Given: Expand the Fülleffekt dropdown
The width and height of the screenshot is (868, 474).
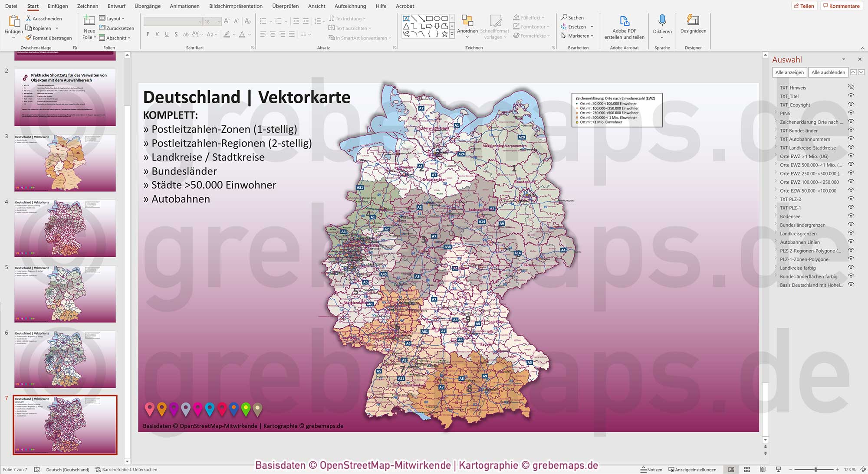Looking at the screenshot, I should [529, 18].
